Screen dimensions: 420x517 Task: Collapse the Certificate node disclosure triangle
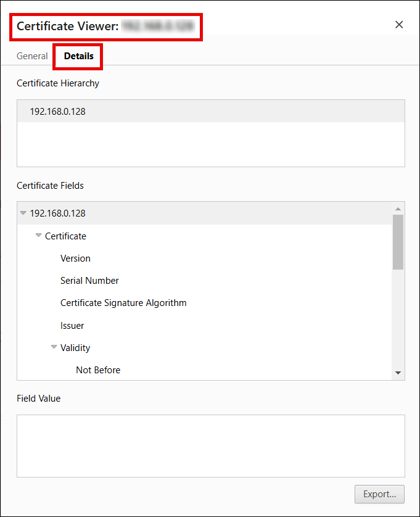[39, 236]
